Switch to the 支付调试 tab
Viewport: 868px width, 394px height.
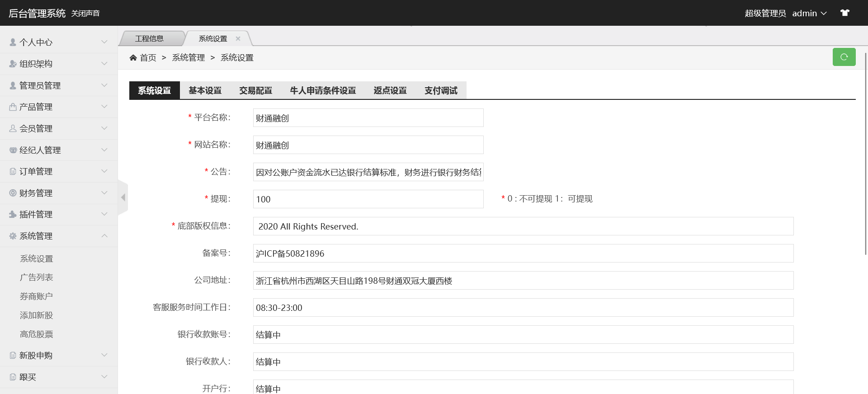tap(441, 90)
